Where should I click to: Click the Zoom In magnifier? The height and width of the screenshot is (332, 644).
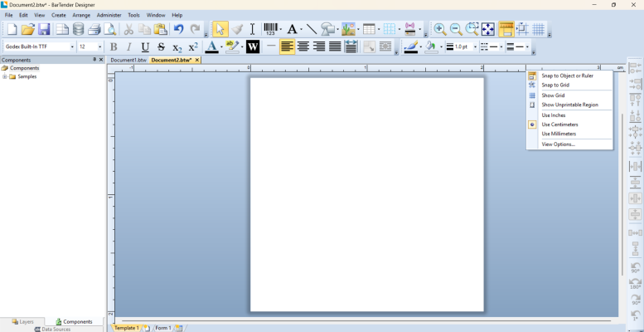[x=439, y=29]
